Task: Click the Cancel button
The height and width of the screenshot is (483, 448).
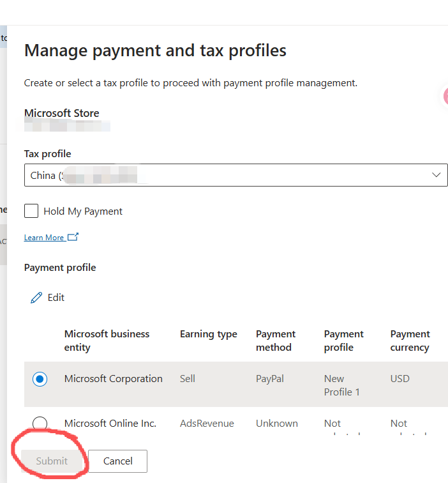Action: 118,461
